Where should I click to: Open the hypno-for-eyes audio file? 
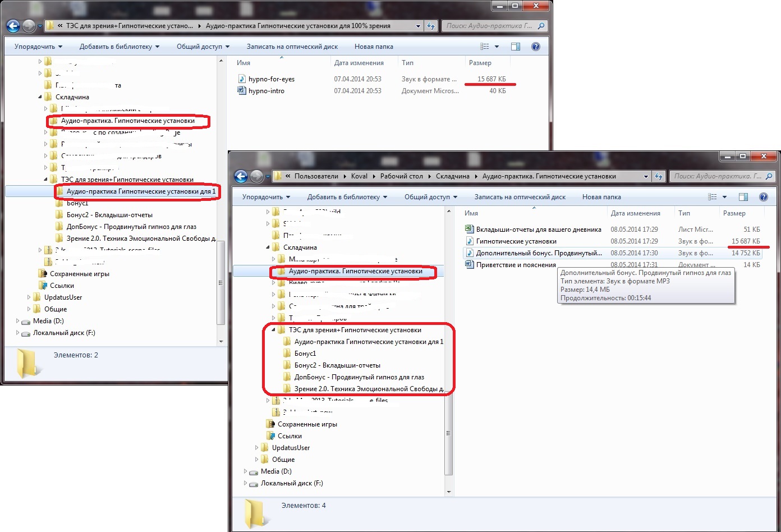pos(271,79)
